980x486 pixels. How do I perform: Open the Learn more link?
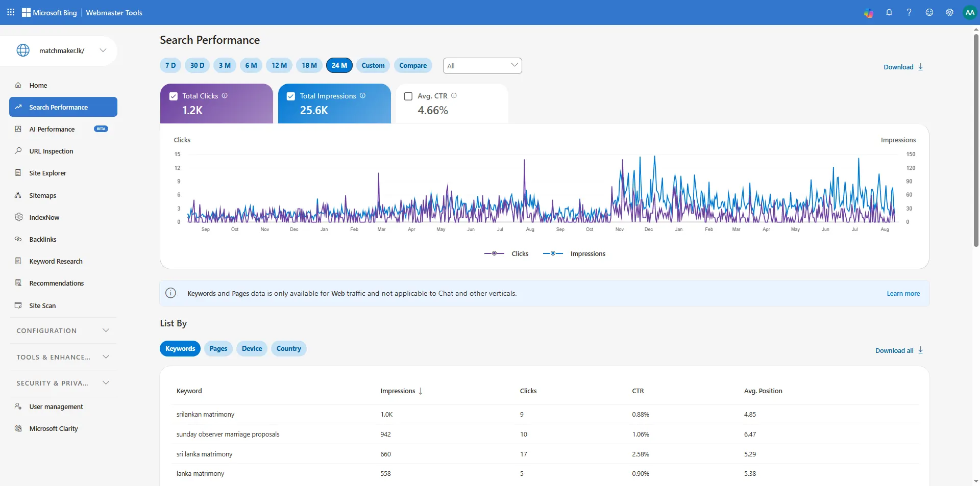903,293
